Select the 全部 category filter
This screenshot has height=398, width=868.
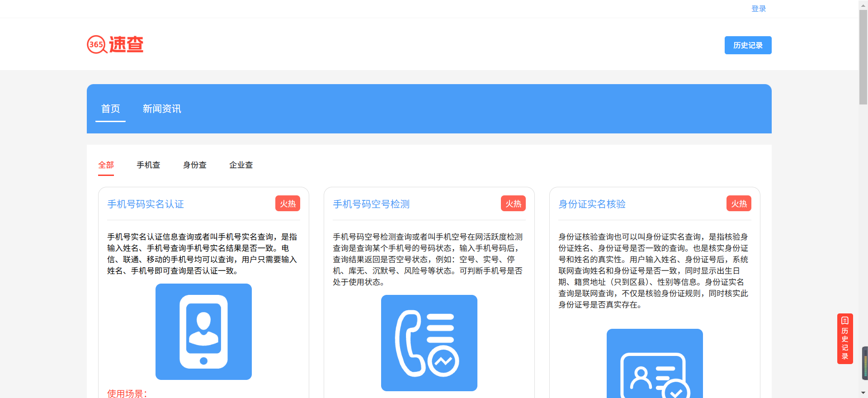pos(106,165)
